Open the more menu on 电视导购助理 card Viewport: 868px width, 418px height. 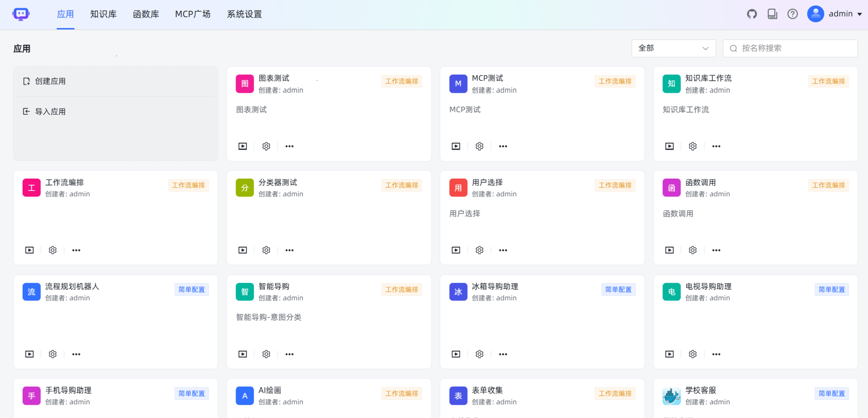716,354
